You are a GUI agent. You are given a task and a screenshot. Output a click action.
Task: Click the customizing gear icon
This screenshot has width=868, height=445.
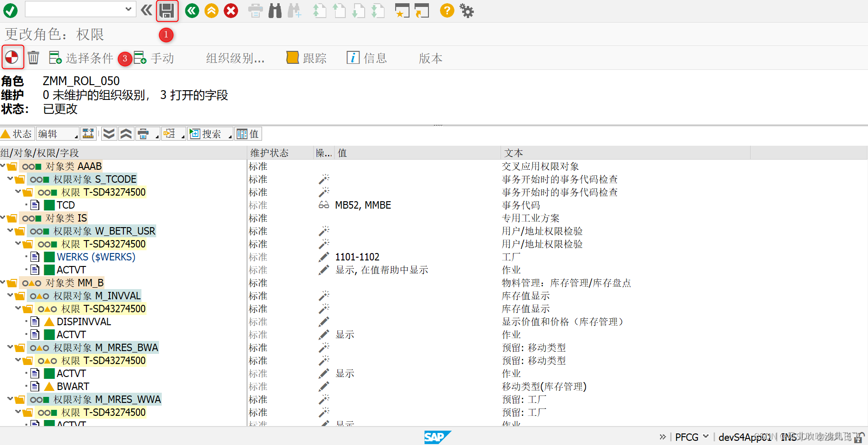(x=466, y=10)
